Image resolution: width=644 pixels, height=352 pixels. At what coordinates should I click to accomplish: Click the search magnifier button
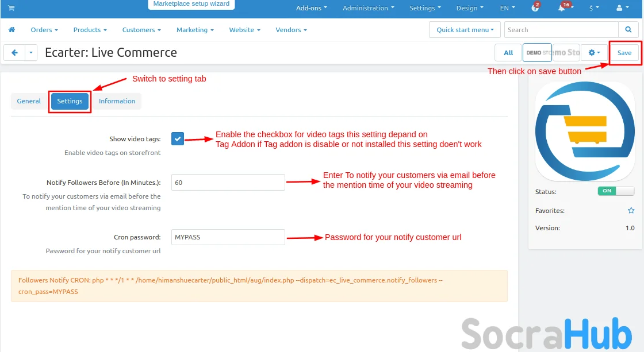pos(628,29)
